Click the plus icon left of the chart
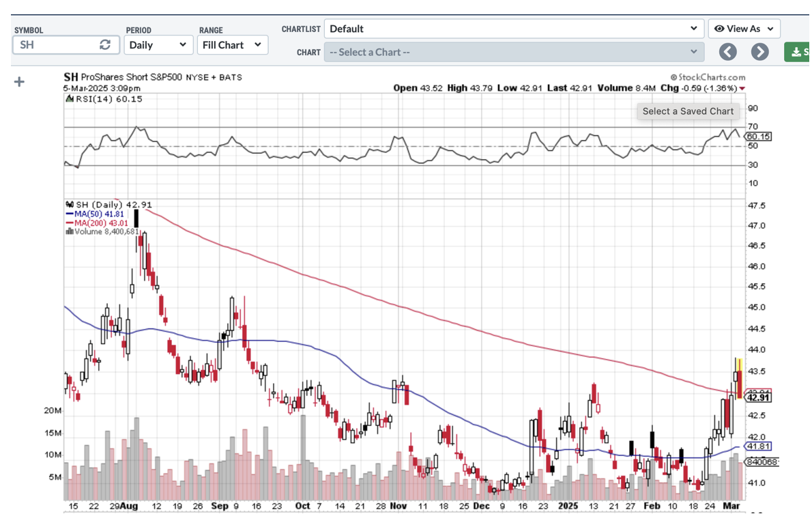This screenshot has height=527, width=812. (19, 82)
